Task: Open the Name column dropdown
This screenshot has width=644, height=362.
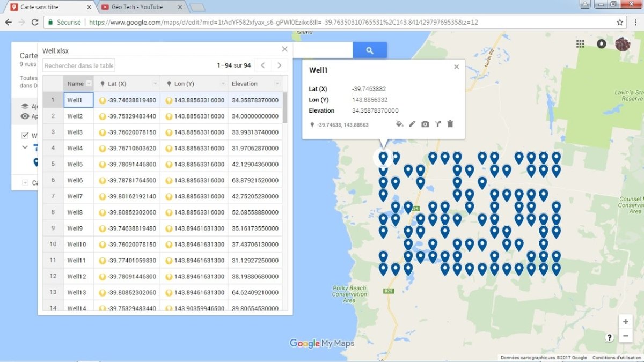Action: 89,84
